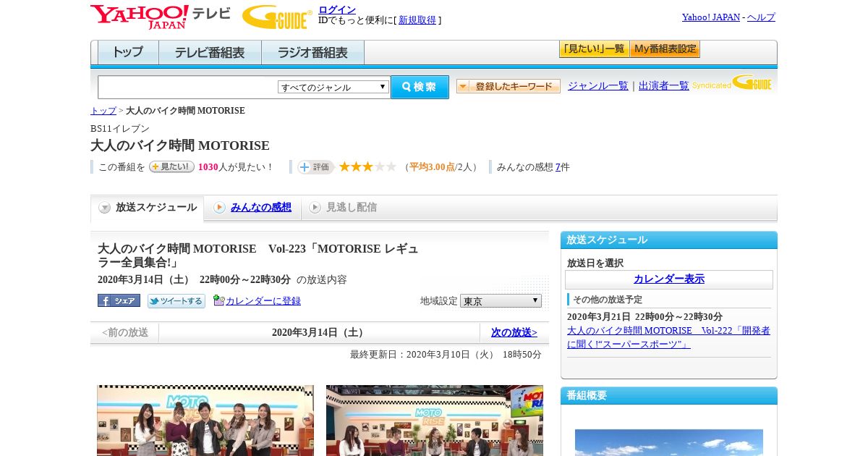Click the 評価 plus rating button

tap(315, 167)
